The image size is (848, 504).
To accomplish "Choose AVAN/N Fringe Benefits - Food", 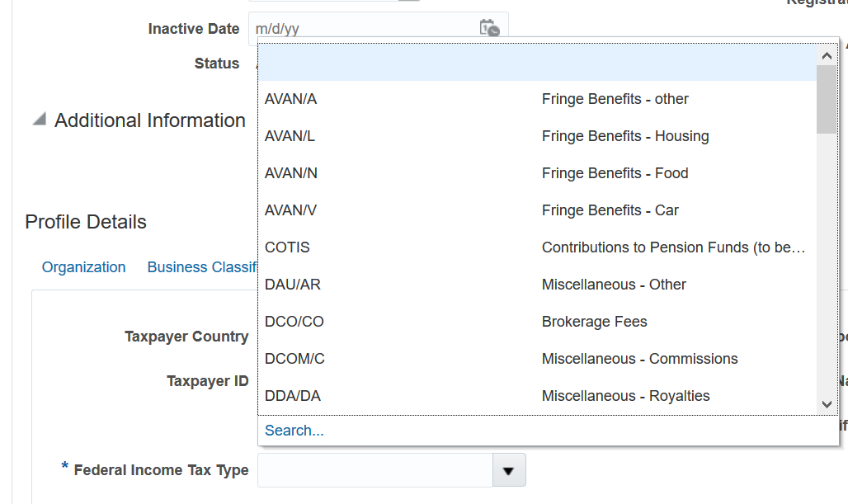I will pyautogui.click(x=412, y=172).
